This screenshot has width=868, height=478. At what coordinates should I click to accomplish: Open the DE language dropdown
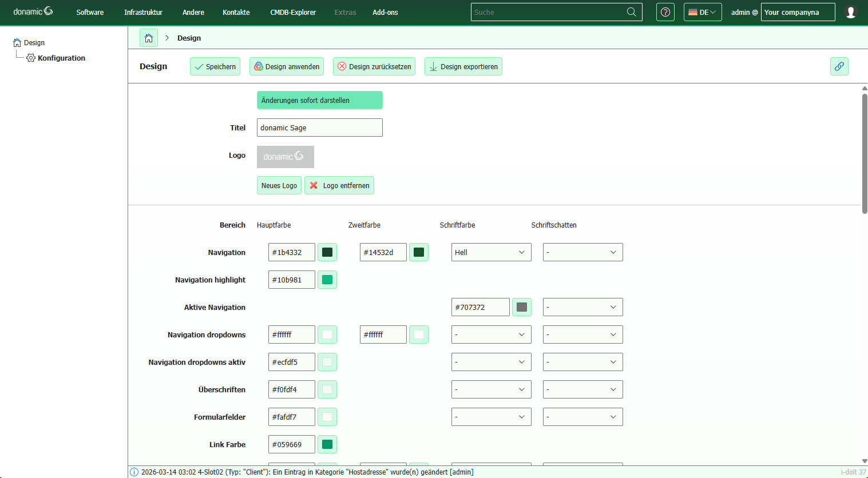pyautogui.click(x=703, y=11)
